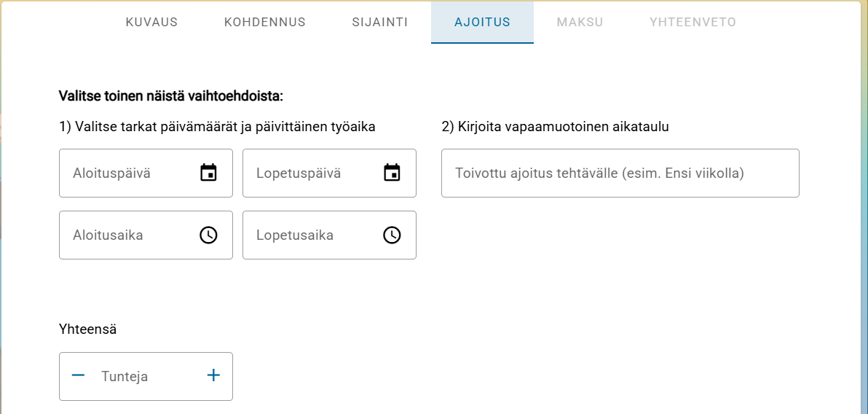Image resolution: width=868 pixels, height=414 pixels.
Task: Open the Aloituspäivä calendar picker icon
Action: click(x=209, y=173)
